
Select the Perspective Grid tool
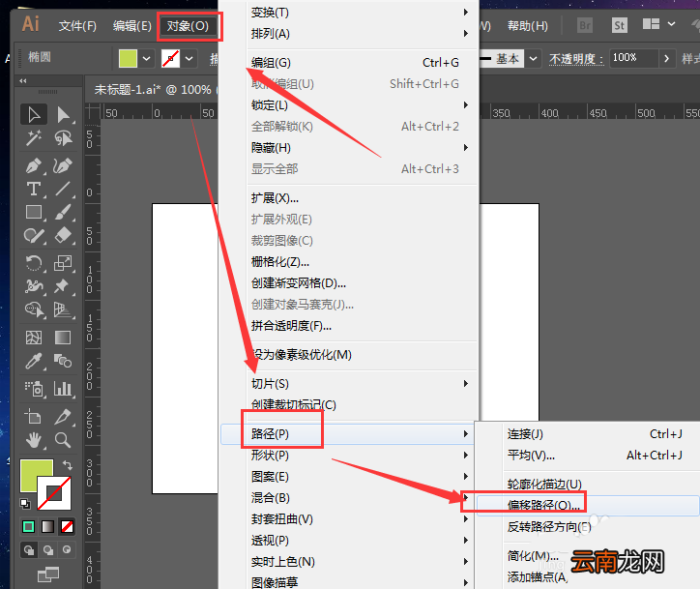(x=63, y=309)
